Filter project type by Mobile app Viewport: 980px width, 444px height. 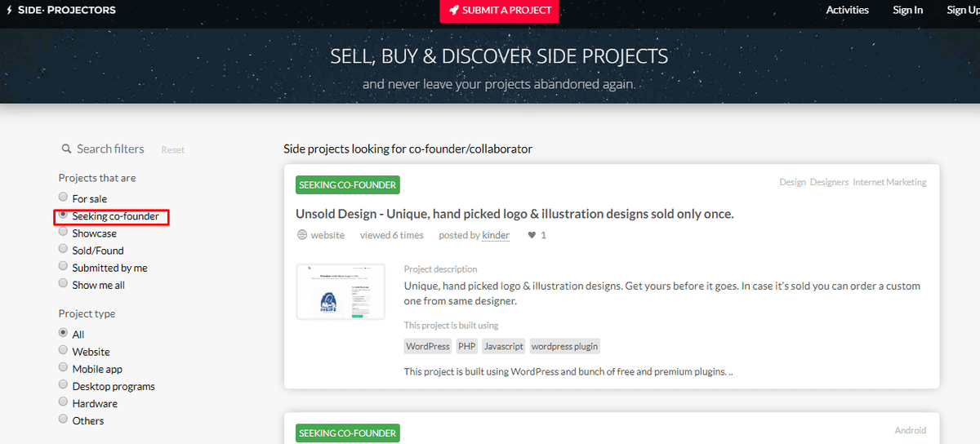pos(63,368)
